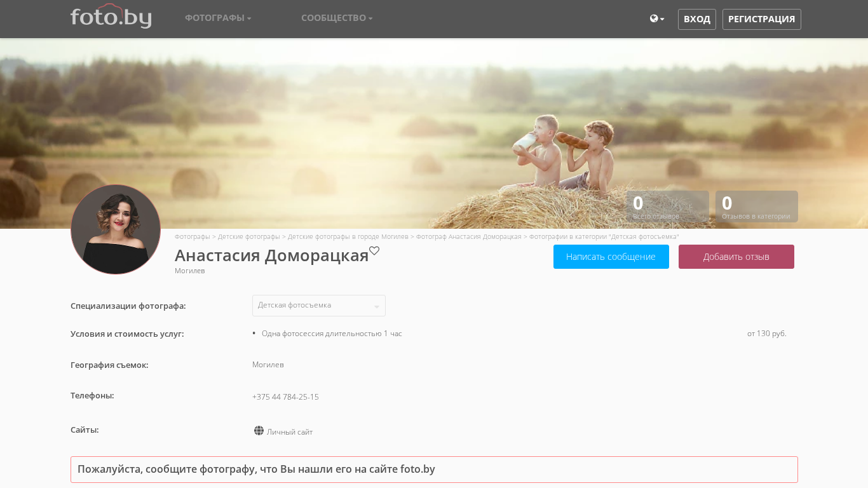868x488 pixels.
Task: Click the foto.by logo
Action: point(111,17)
